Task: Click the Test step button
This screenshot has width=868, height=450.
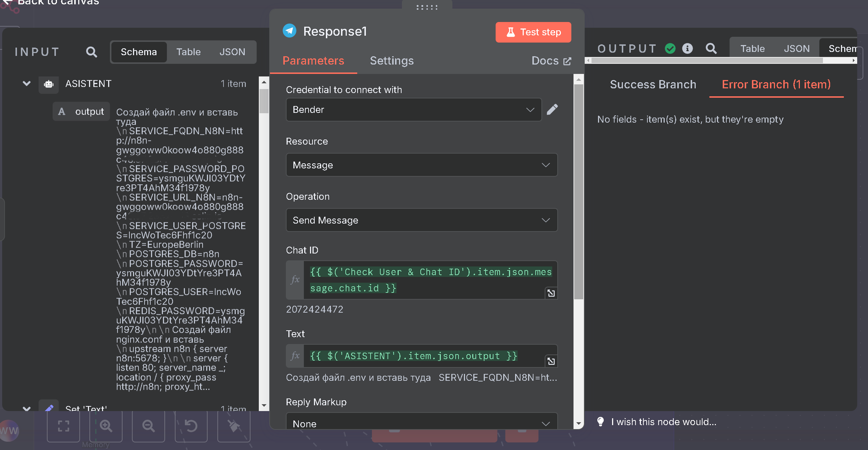Action: tap(533, 32)
